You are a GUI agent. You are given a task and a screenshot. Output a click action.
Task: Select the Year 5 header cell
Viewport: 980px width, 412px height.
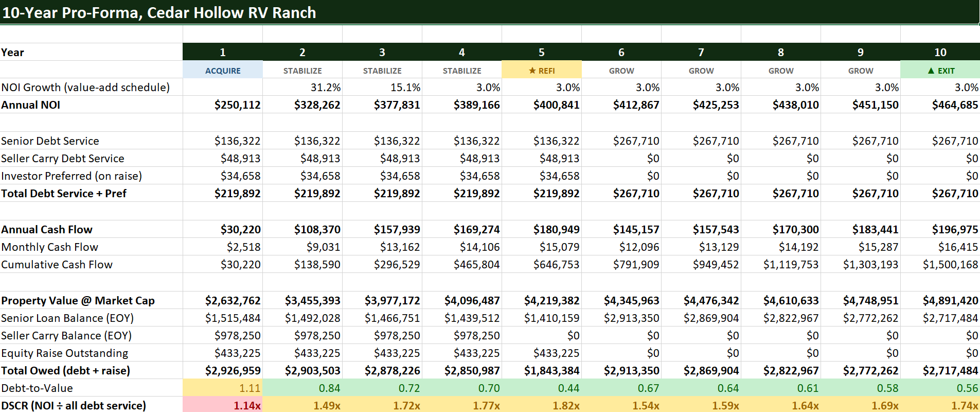point(542,52)
